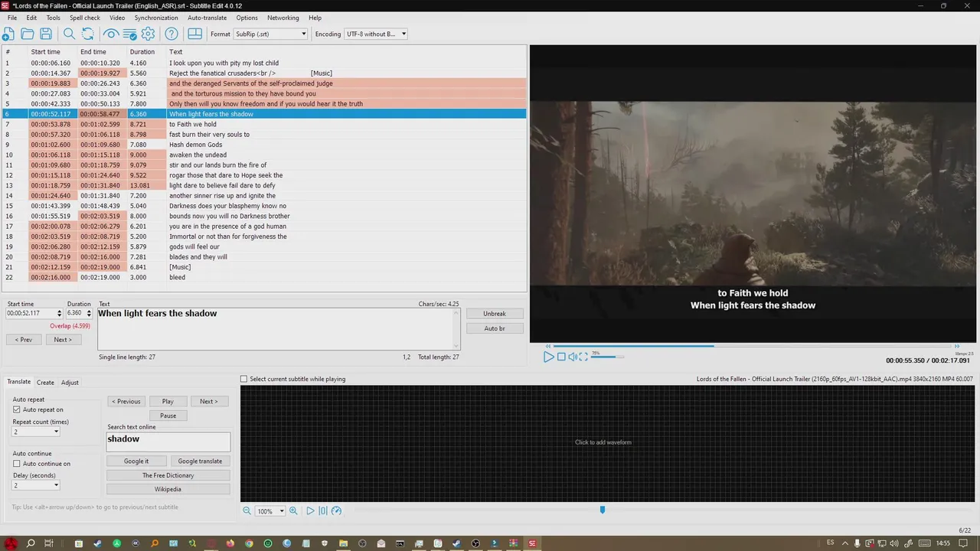This screenshot has height=551, width=980.
Task: Open the File menu
Action: (x=12, y=18)
